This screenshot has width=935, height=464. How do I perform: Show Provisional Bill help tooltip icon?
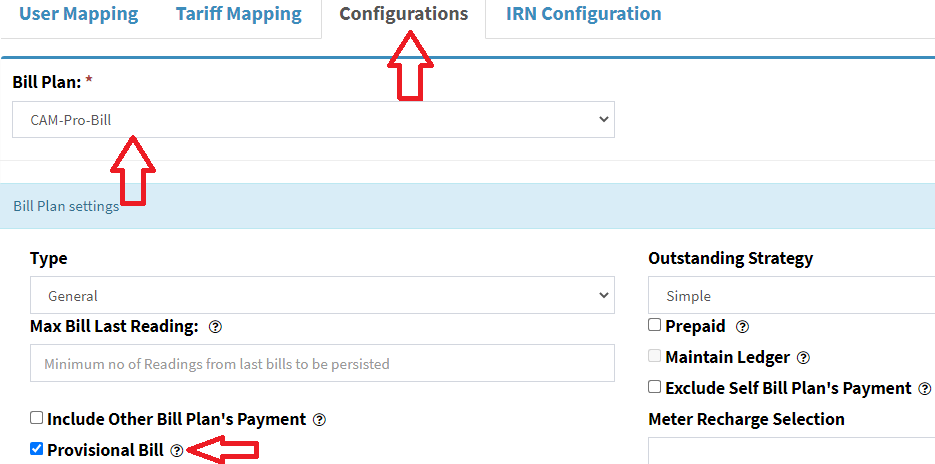point(177,451)
